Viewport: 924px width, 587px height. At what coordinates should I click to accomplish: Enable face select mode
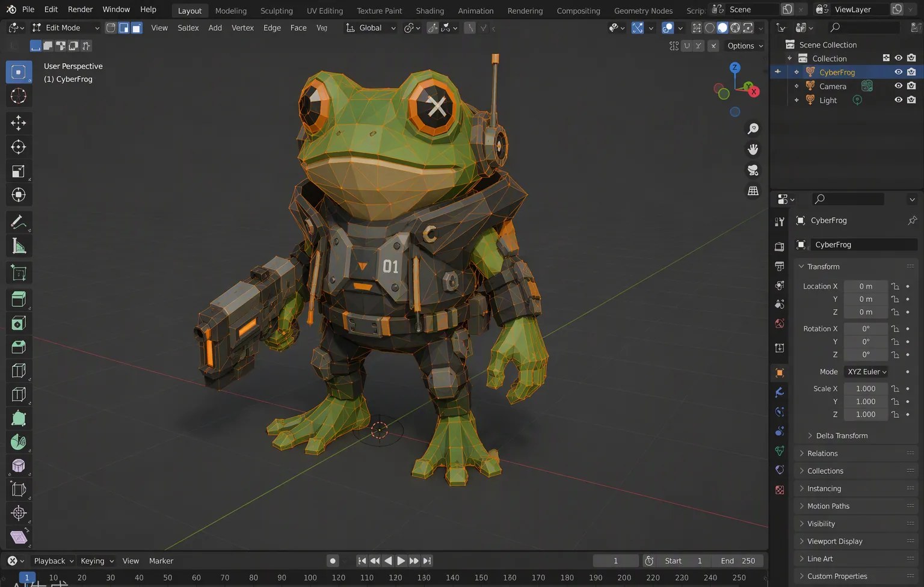(x=137, y=28)
